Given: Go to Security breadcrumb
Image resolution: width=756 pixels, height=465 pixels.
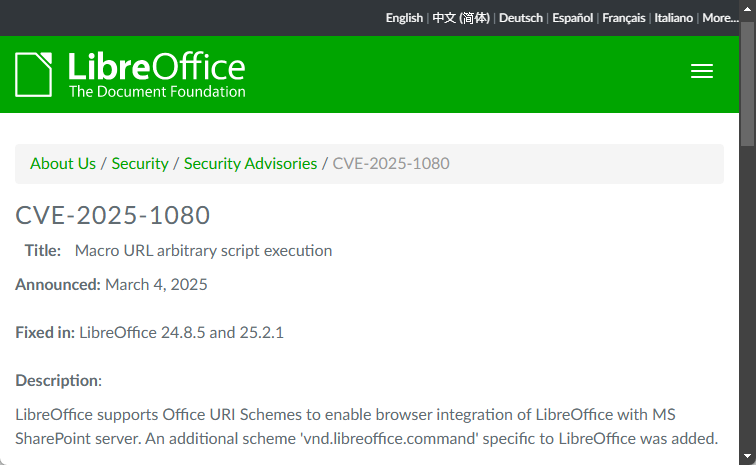Looking at the screenshot, I should point(140,164).
